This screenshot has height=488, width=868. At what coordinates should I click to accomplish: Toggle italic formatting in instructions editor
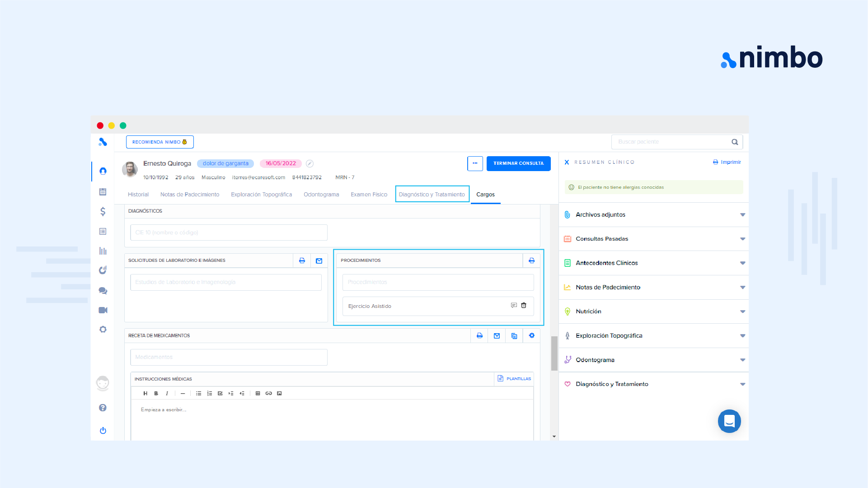(167, 393)
